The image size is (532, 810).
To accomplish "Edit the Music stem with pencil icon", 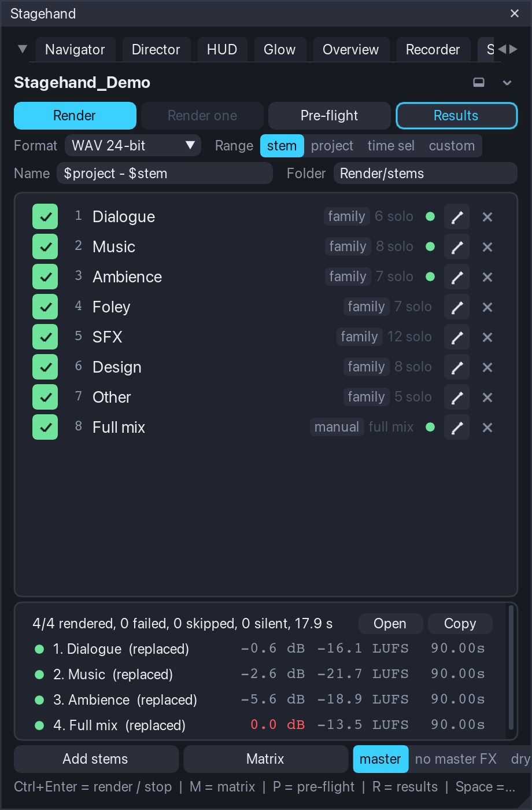I will click(x=457, y=247).
